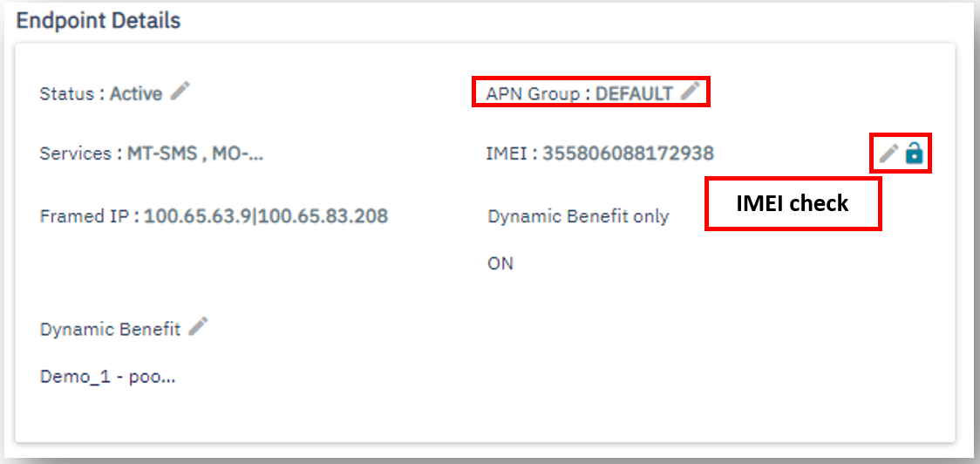Click the Framed IP field label
The width and height of the screenshot is (980, 464).
tap(85, 216)
